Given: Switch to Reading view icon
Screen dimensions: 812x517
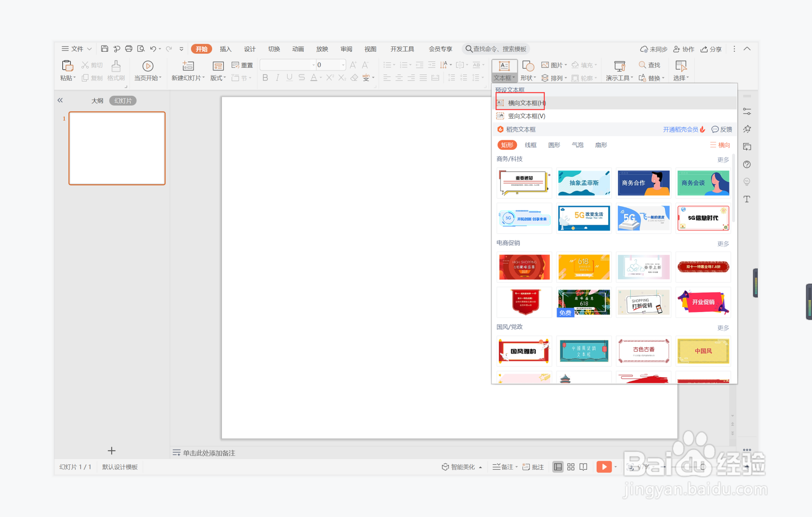Looking at the screenshot, I should [x=584, y=467].
